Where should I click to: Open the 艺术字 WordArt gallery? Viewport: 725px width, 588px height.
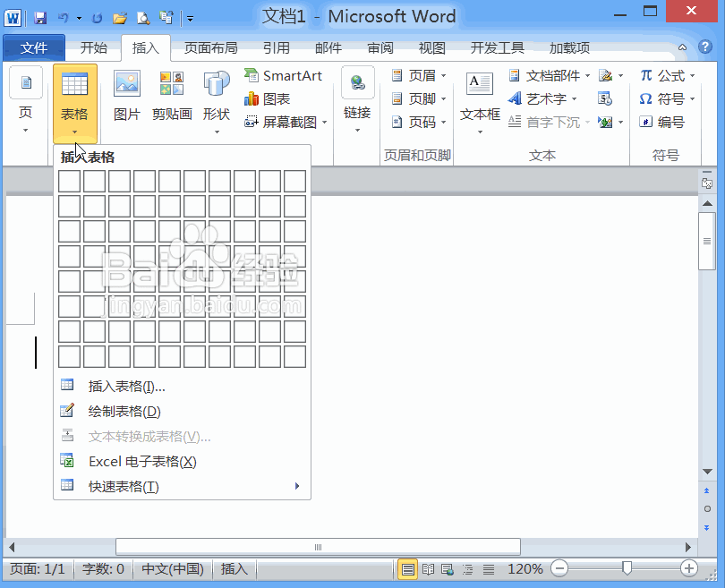coord(542,99)
